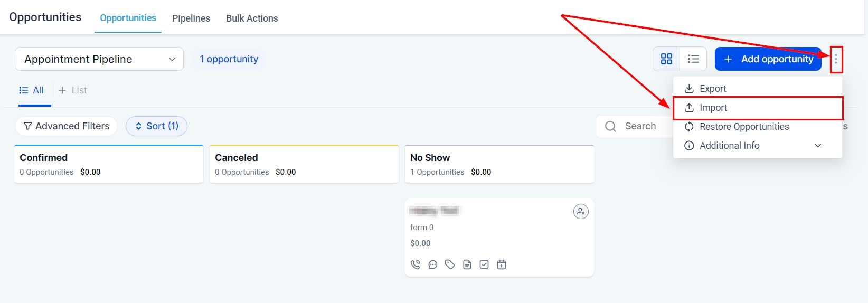Screen dimensions: 868x303
Task: Open the Appointment Pipeline dropdown
Action: click(99, 59)
